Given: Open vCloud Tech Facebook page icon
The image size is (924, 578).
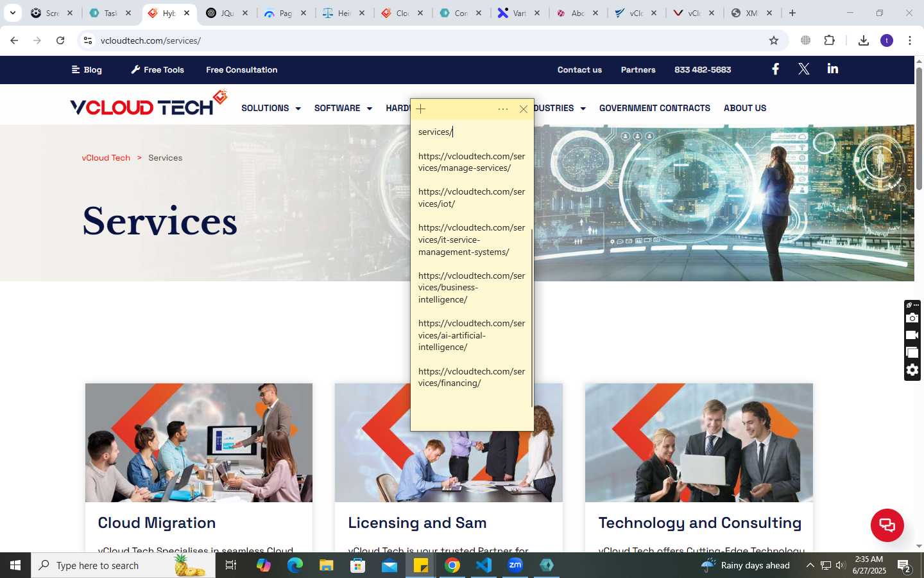Looking at the screenshot, I should tap(776, 69).
